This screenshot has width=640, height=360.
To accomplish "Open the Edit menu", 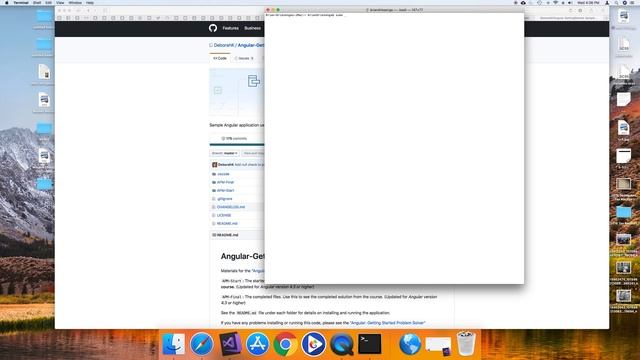I will coord(49,2).
